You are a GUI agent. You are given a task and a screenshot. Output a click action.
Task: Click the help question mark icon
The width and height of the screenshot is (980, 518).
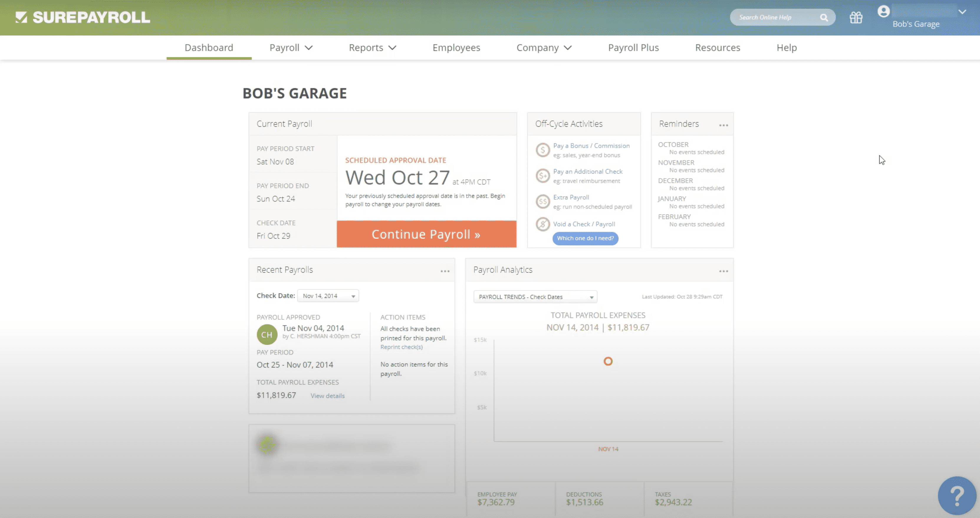(957, 496)
